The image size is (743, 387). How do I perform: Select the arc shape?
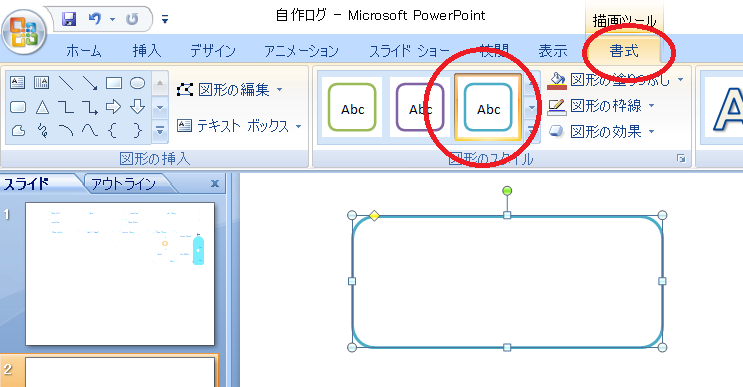66,130
